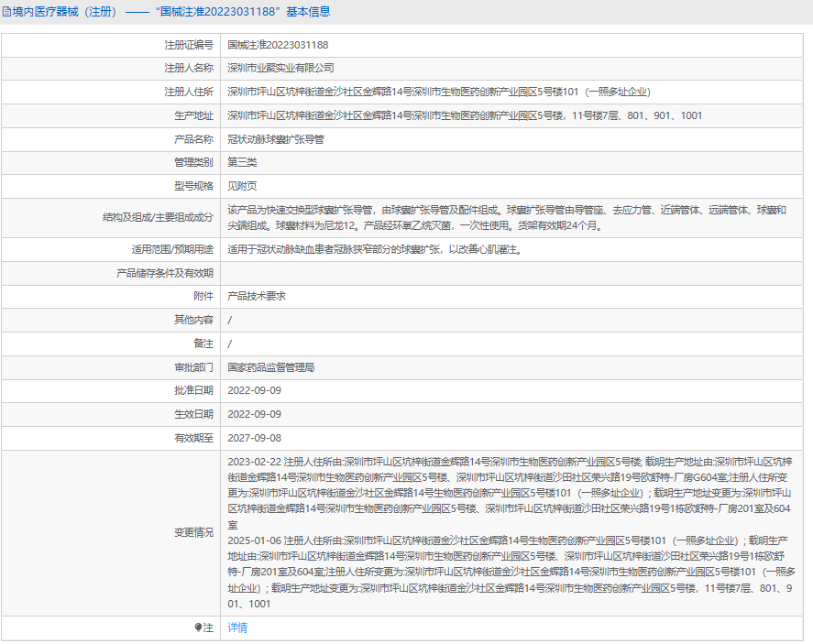Click the 第三类 management category value
The image size is (813, 644).
coord(242,162)
